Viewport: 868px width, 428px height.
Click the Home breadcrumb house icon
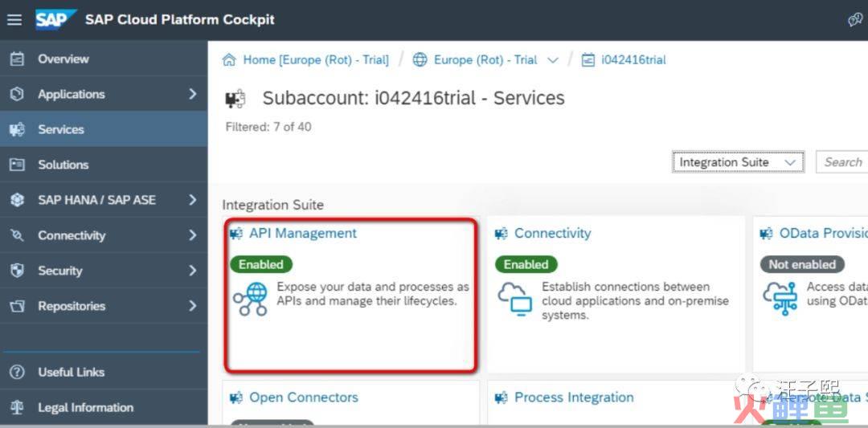(x=230, y=60)
